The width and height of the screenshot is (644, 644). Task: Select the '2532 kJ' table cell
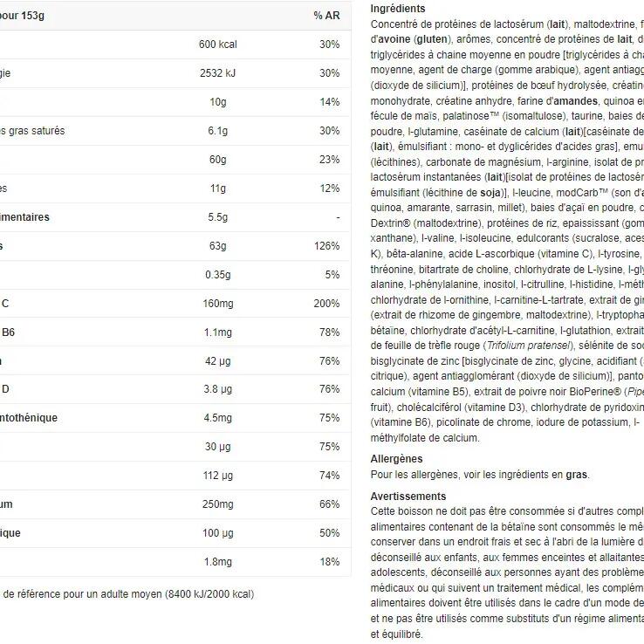pyautogui.click(x=217, y=73)
